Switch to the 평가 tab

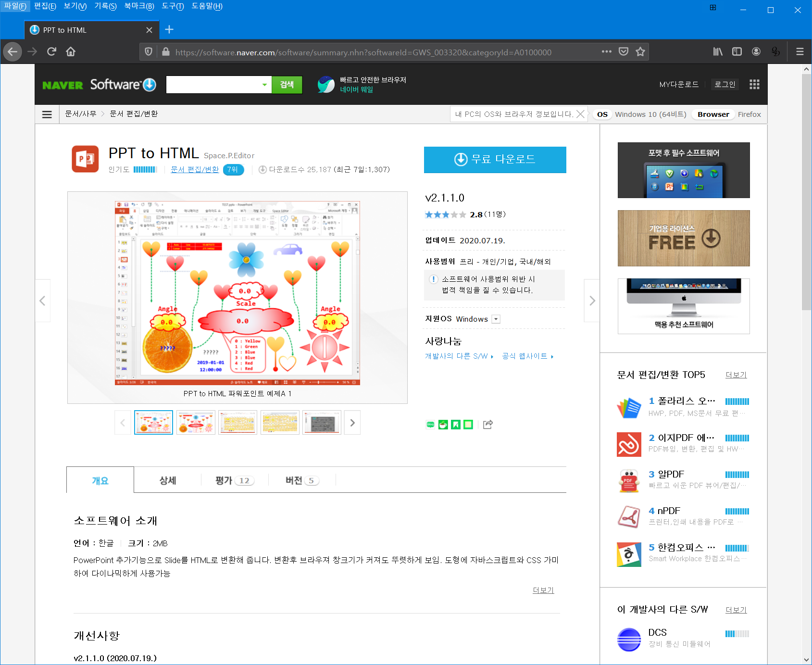point(235,480)
